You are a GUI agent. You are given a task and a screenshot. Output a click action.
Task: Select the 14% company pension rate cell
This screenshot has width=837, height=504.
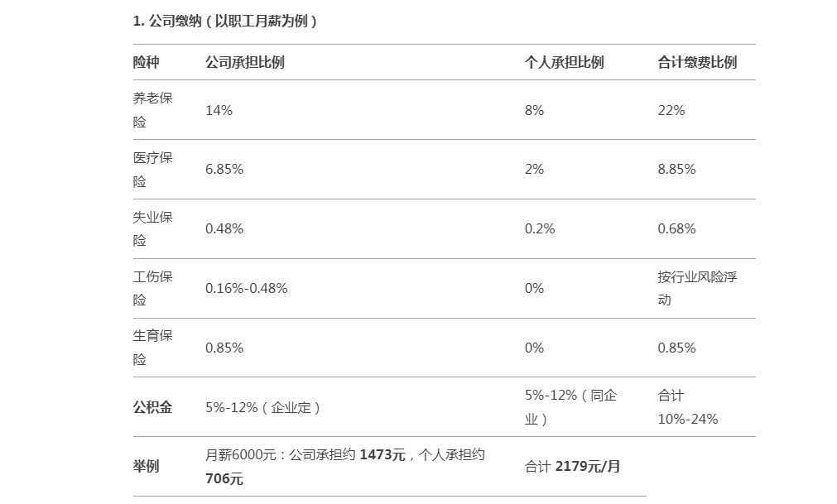219,110
